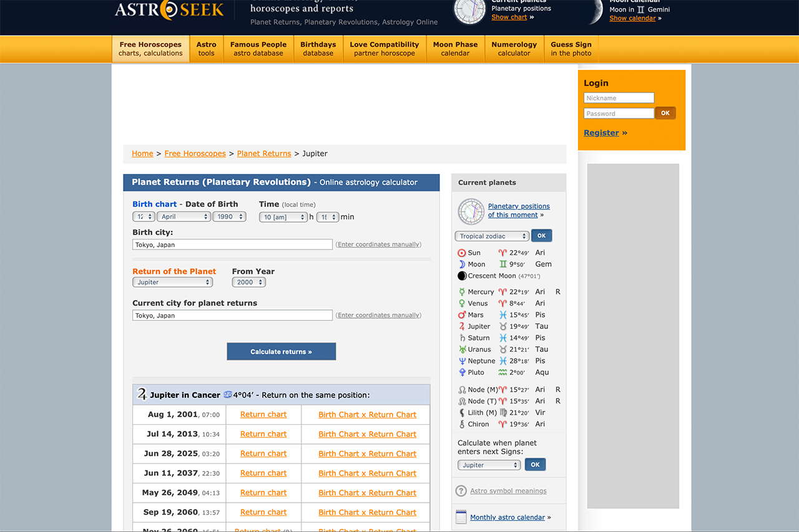Click the Mars symbol icon
799x532 pixels.
462,315
